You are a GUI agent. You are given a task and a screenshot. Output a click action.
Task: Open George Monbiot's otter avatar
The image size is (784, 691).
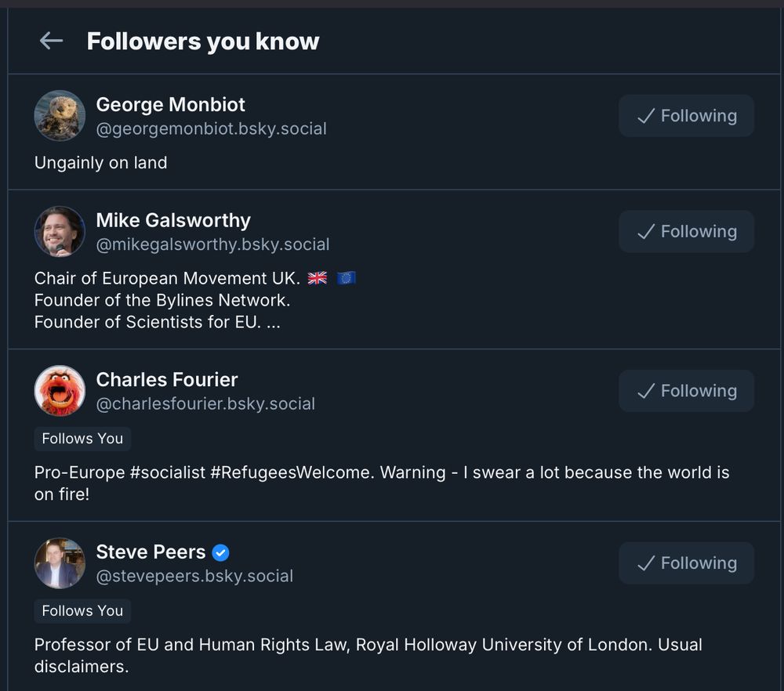(60, 116)
